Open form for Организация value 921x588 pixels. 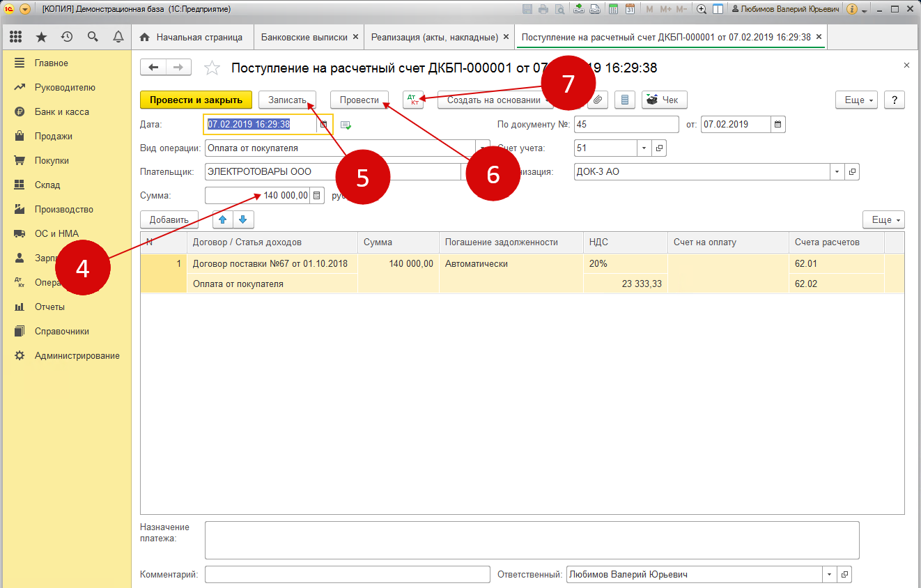[852, 171]
